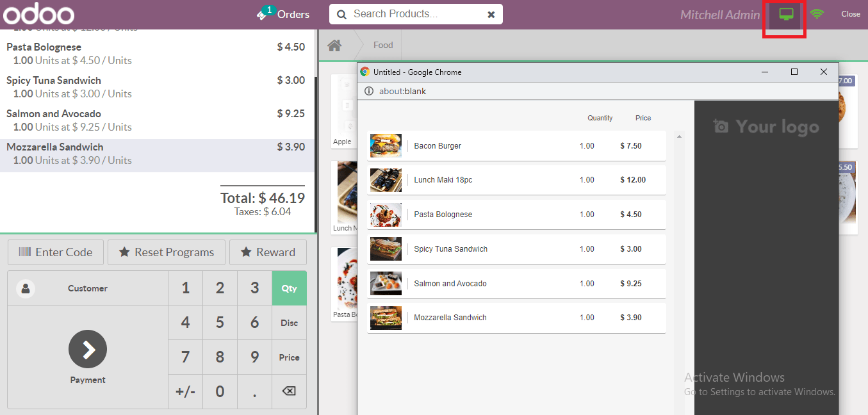868x415 pixels.
Task: Check the green wifi connection status icon
Action: click(817, 13)
